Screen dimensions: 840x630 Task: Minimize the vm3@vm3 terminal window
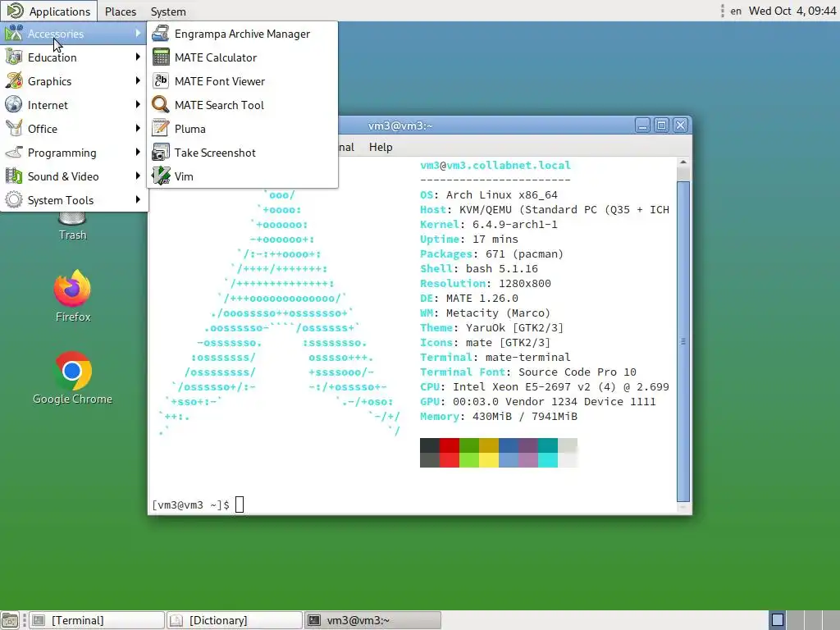pyautogui.click(x=643, y=126)
